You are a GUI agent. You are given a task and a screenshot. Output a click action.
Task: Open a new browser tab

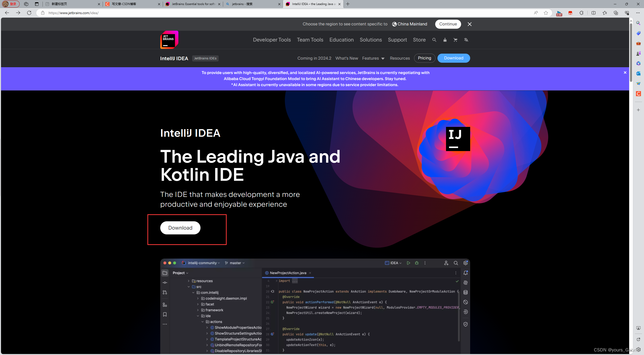pyautogui.click(x=348, y=4)
